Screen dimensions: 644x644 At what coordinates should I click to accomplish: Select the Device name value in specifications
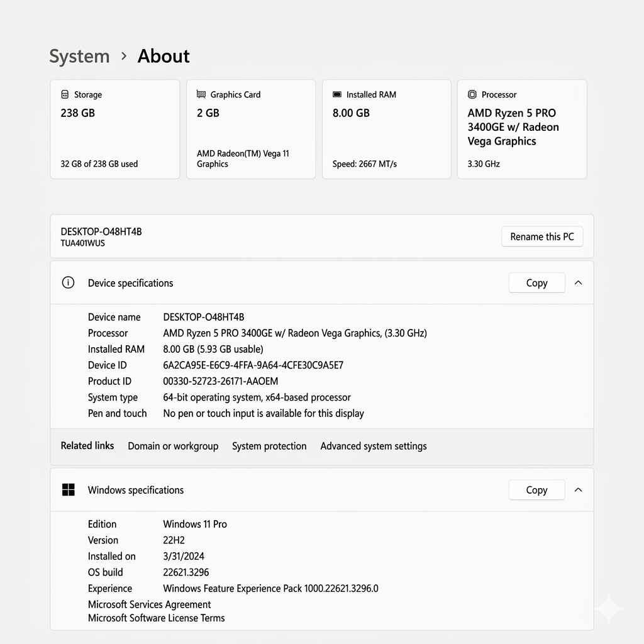tap(203, 317)
